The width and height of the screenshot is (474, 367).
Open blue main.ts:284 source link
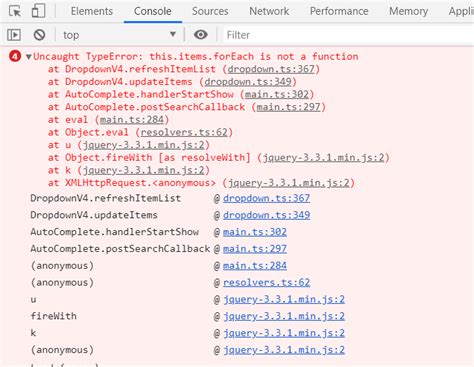click(x=255, y=266)
